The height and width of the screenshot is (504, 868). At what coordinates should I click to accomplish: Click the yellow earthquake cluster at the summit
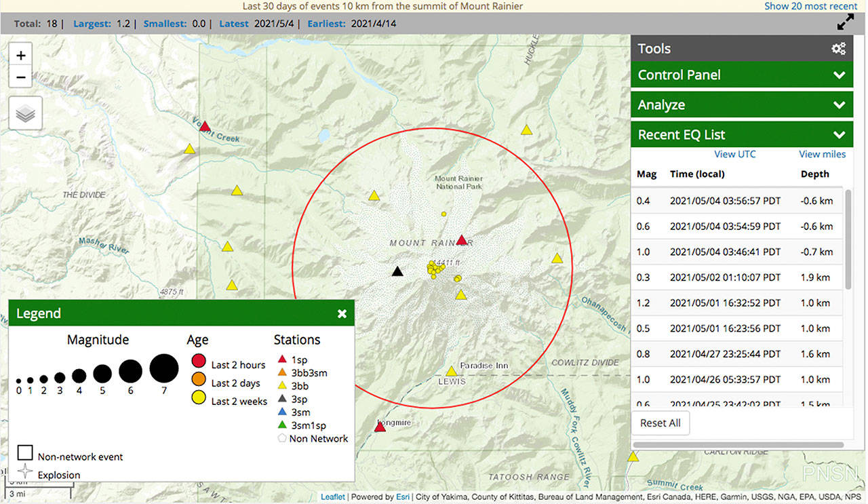click(436, 270)
